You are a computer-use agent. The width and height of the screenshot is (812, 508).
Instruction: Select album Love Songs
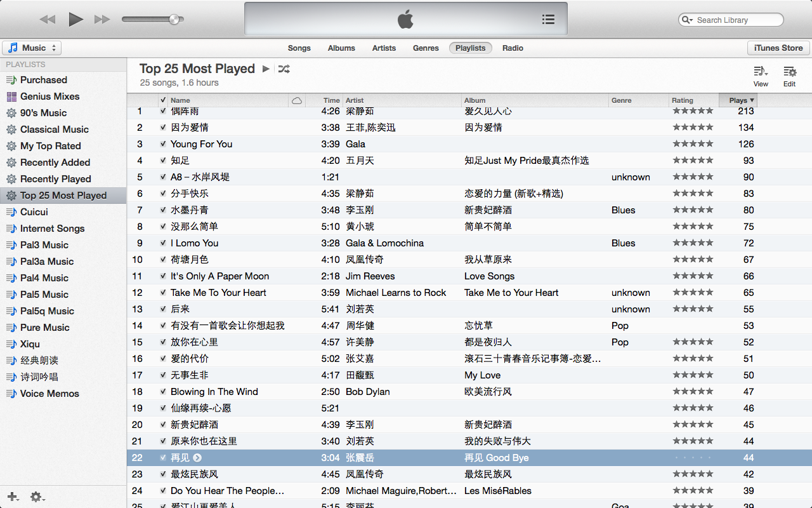(x=489, y=276)
